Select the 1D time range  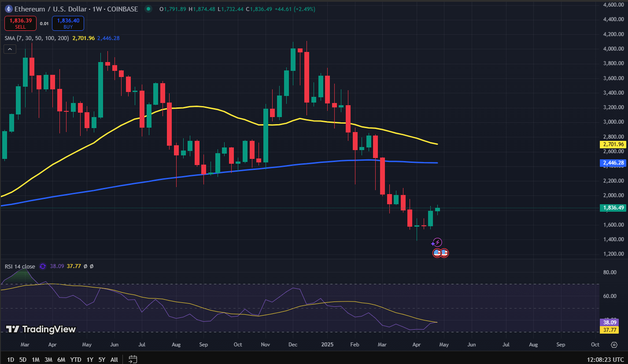pos(11,359)
